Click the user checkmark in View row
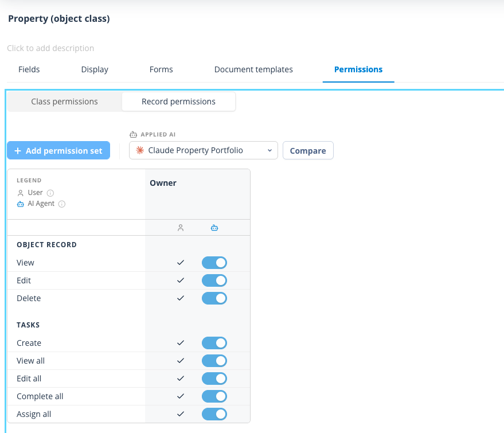504x433 pixels. pos(181,263)
